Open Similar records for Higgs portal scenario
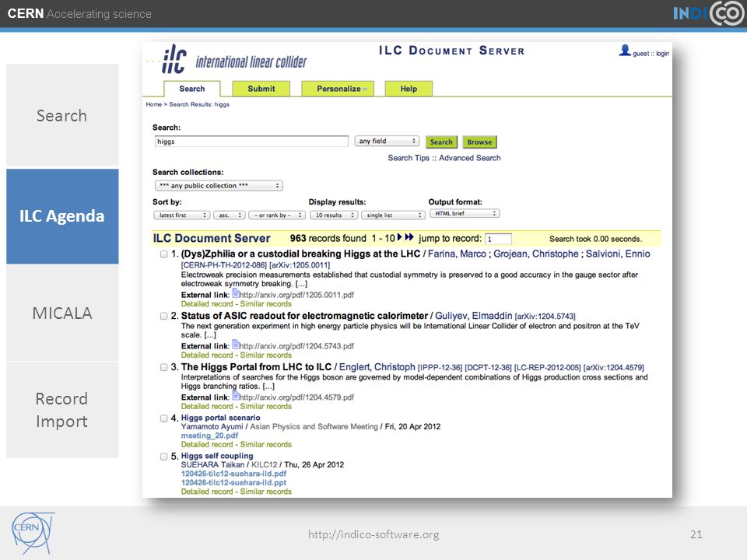This screenshot has height=560, width=747. point(266,444)
